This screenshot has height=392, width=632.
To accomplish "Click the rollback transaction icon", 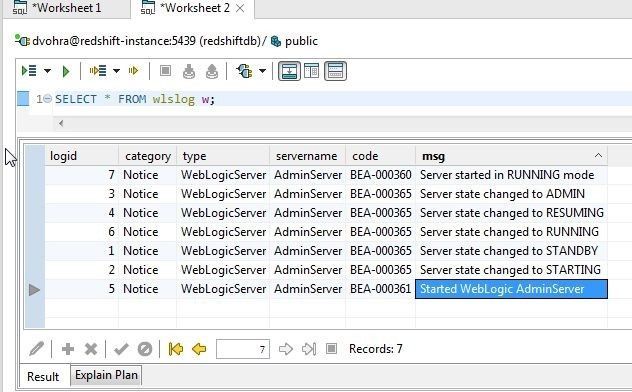I will pyautogui.click(x=212, y=71).
